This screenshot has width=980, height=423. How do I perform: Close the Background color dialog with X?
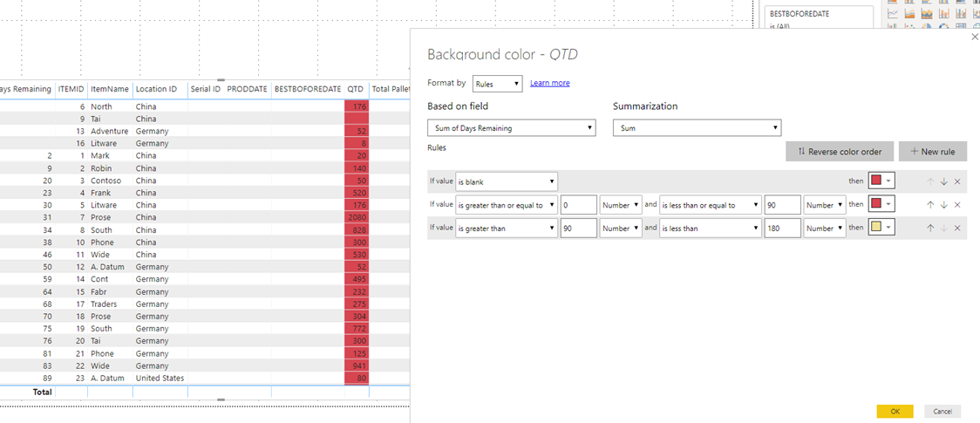point(975,37)
